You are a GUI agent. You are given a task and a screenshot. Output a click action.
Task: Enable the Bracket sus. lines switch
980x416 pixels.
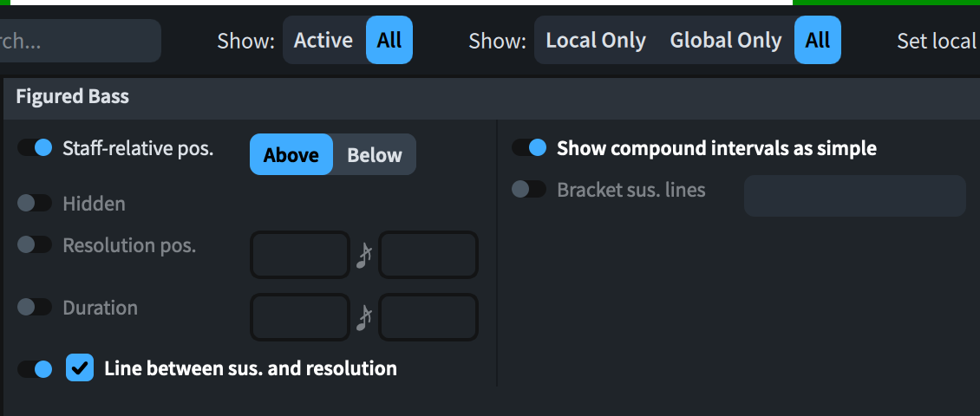coord(529,189)
